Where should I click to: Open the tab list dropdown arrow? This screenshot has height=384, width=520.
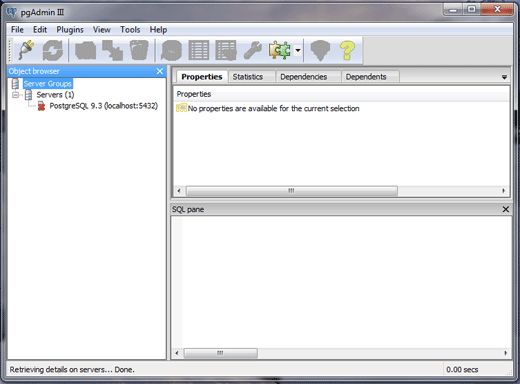point(504,77)
